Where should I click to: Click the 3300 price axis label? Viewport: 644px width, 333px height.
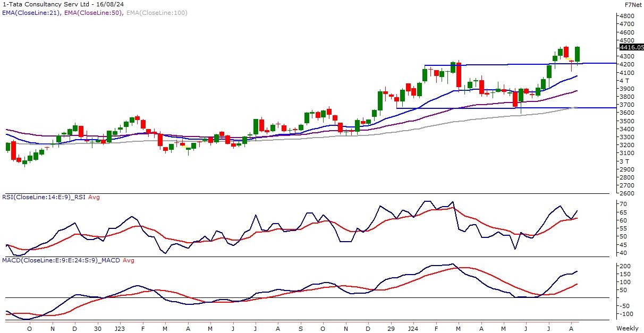[x=626, y=137]
